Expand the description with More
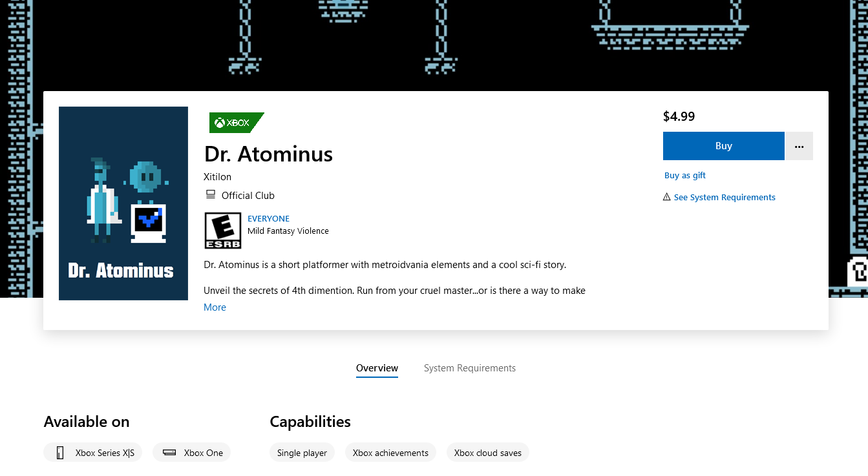Viewport: 868px width, 476px height. tap(215, 307)
